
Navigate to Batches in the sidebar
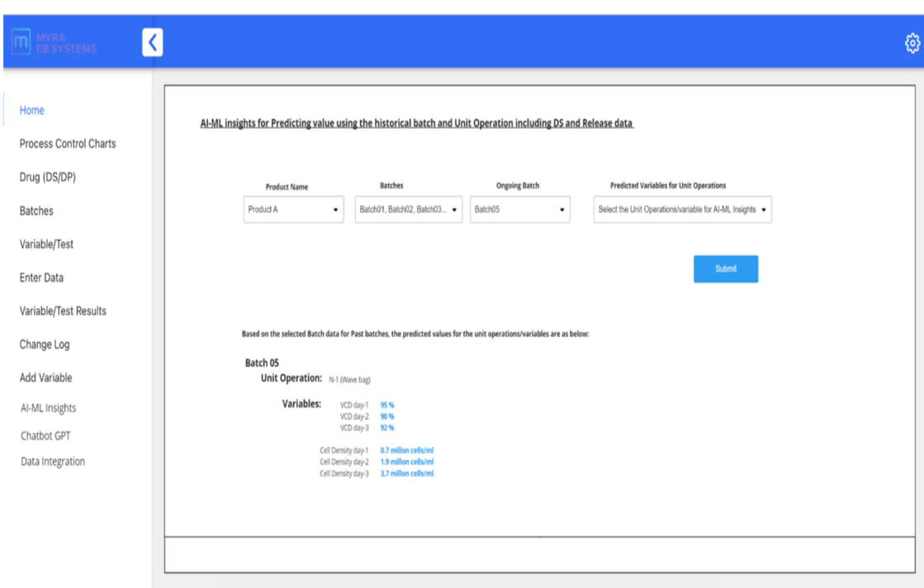pos(36,211)
